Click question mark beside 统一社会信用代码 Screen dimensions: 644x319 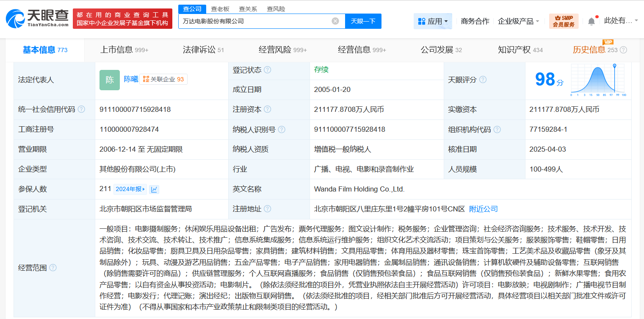coord(82,109)
